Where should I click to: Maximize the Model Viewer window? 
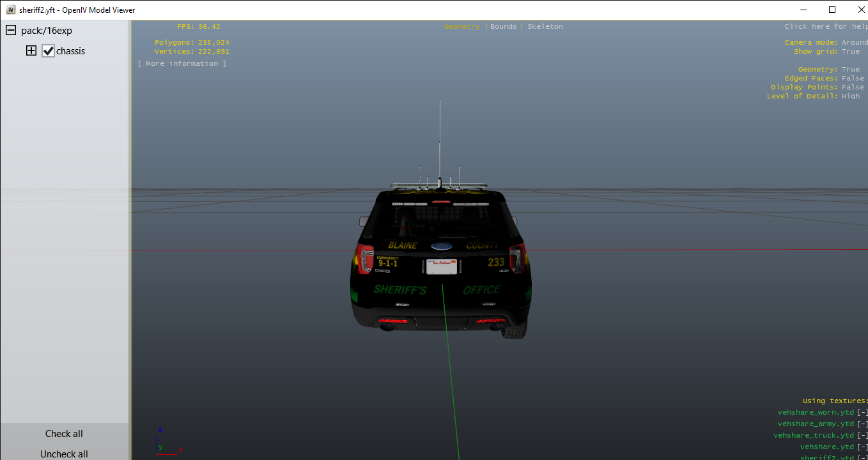click(x=832, y=10)
